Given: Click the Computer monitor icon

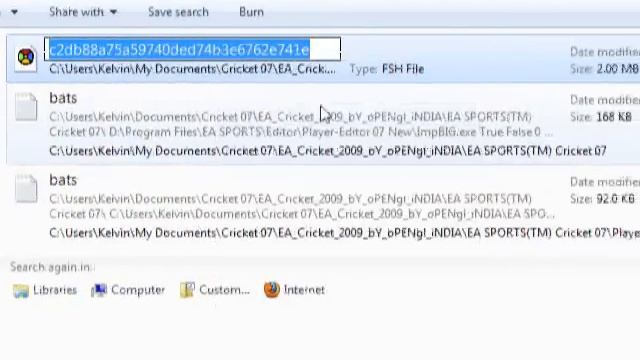Looking at the screenshot, I should pyautogui.click(x=99, y=290).
